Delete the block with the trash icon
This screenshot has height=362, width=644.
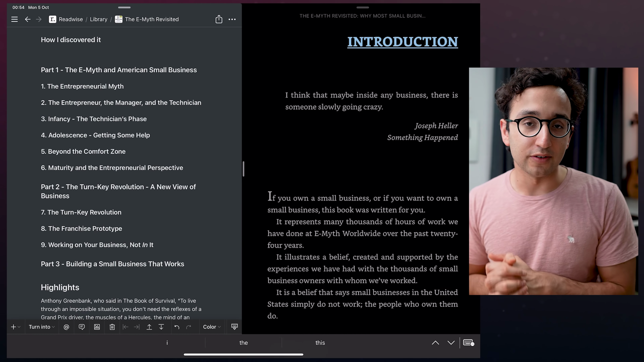pyautogui.click(x=112, y=327)
